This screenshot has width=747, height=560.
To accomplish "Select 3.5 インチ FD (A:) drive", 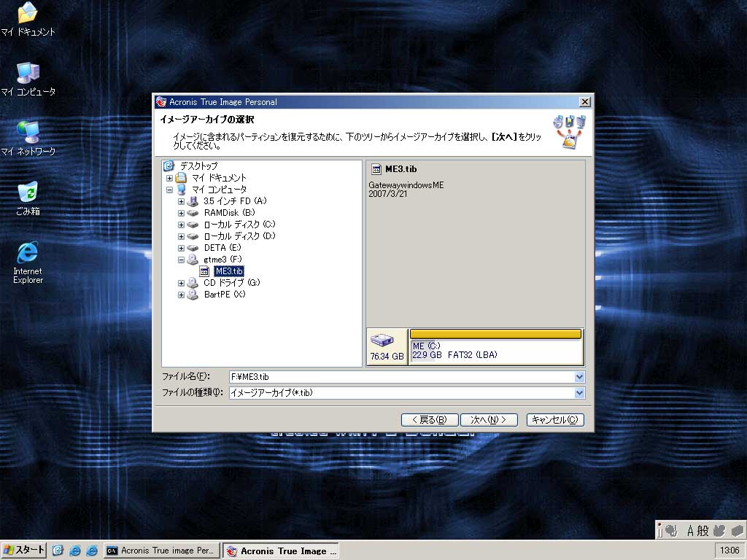I will tap(235, 201).
